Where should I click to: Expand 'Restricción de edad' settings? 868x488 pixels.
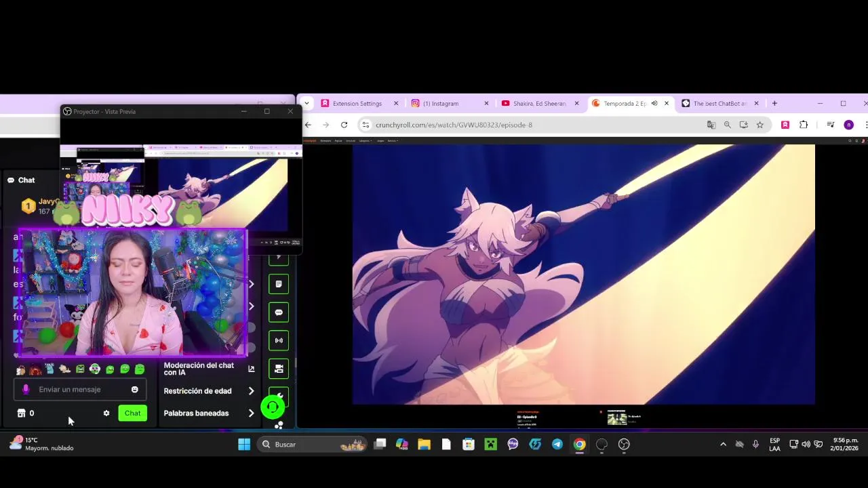coord(210,391)
